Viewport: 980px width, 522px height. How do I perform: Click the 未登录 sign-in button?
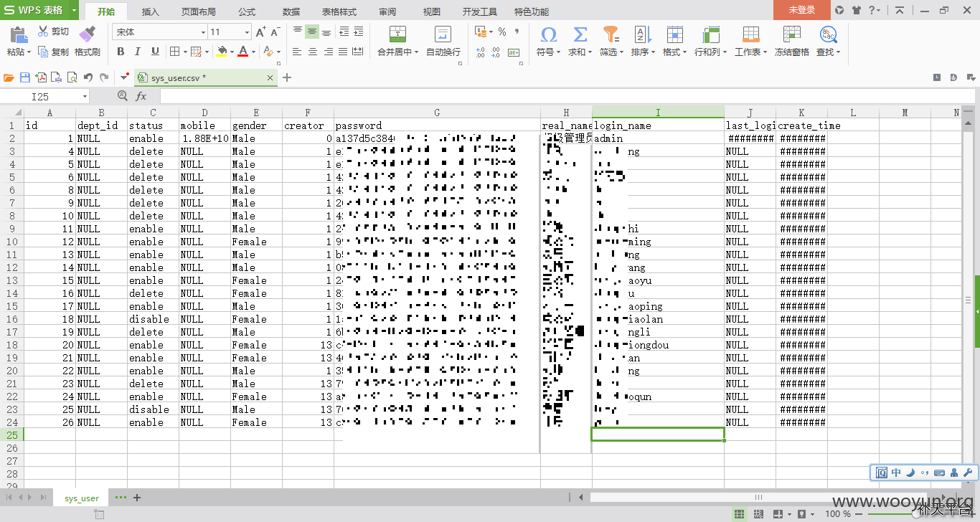[x=802, y=10]
